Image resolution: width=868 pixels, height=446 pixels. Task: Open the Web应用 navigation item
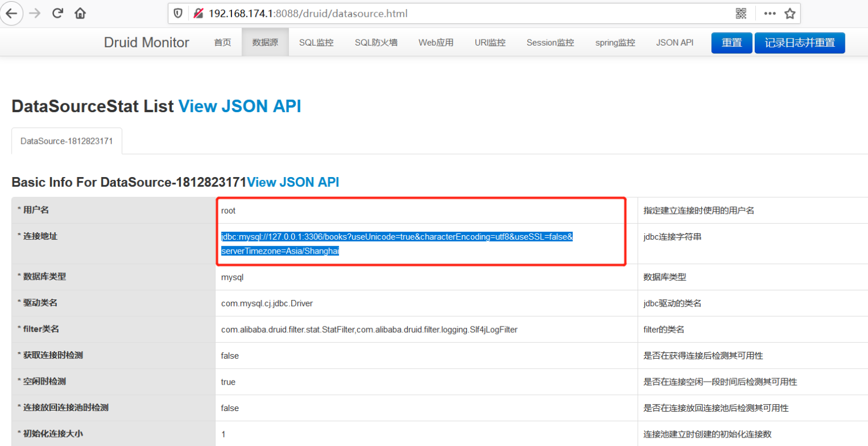436,42
